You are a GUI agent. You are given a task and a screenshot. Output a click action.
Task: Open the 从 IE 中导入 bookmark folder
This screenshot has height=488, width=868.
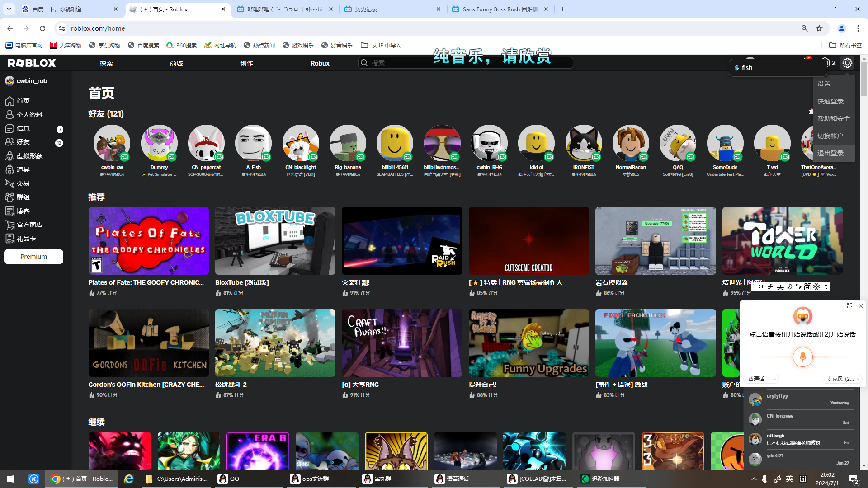[381, 45]
